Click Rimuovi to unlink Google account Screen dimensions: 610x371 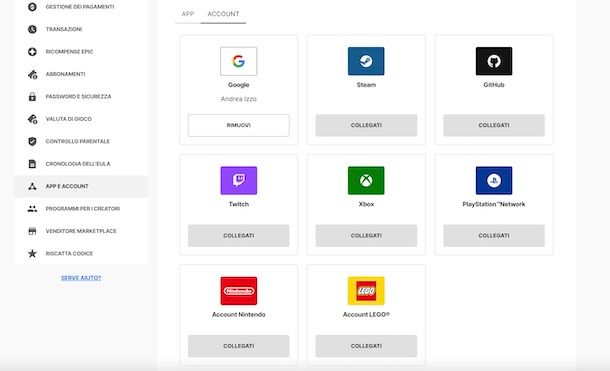pyautogui.click(x=238, y=125)
